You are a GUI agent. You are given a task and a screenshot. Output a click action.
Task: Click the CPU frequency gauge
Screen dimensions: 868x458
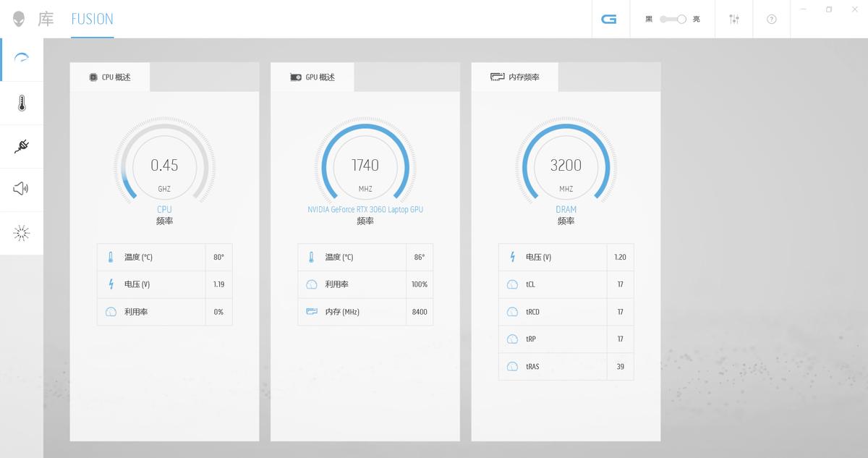[x=164, y=166]
